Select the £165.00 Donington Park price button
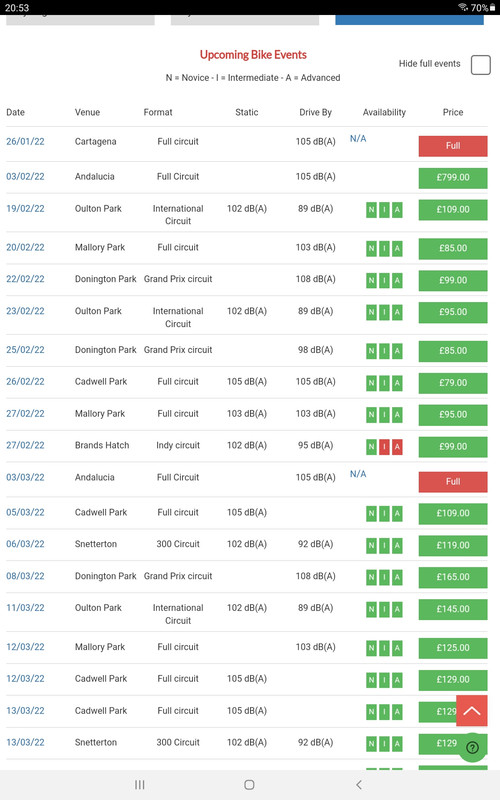The width and height of the screenshot is (500, 800). tap(453, 577)
